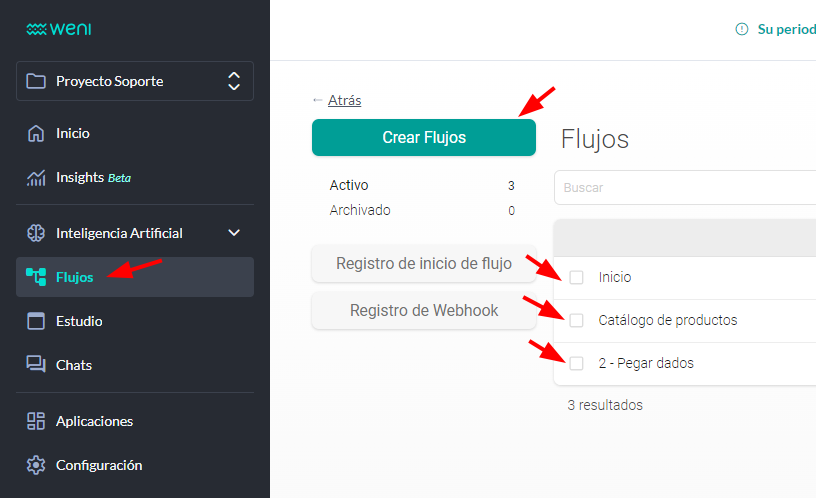Open Insights chart icon in sidebar
The width and height of the screenshot is (816, 498).
[36, 178]
